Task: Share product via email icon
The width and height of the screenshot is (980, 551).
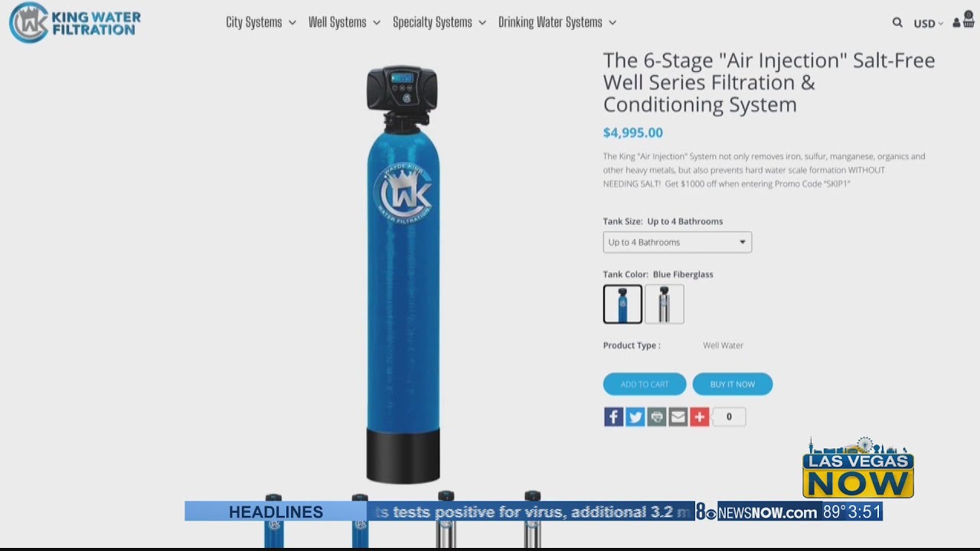Action: coord(678,416)
